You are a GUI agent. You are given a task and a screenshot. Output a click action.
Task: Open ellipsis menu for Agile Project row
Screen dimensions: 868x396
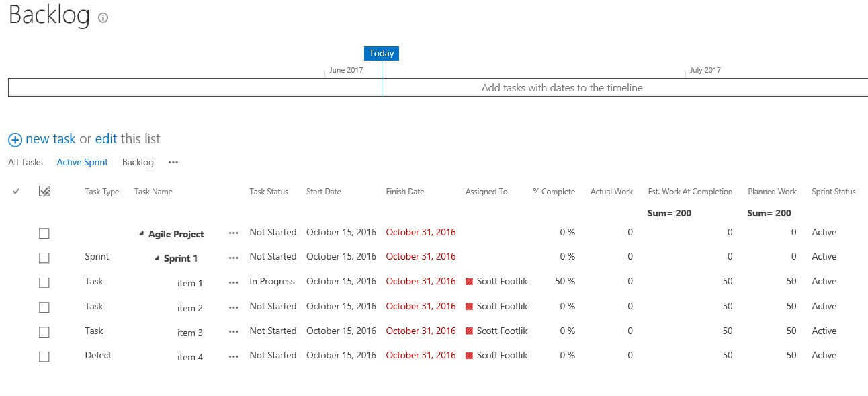coord(234,233)
